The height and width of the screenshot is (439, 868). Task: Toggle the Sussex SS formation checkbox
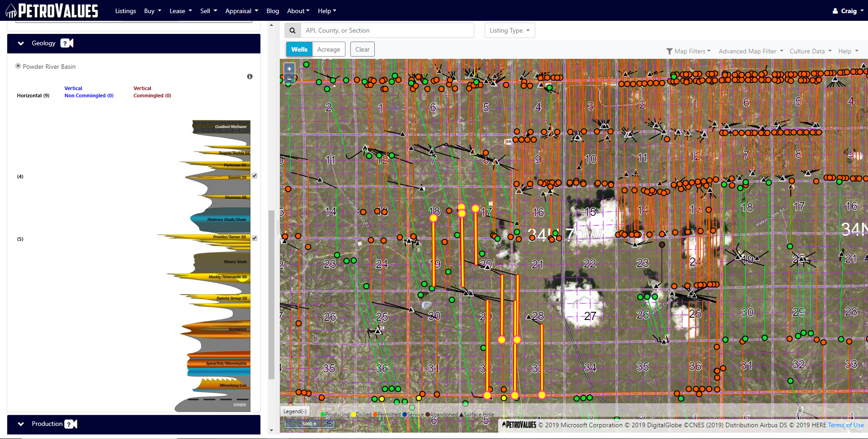pyautogui.click(x=255, y=176)
